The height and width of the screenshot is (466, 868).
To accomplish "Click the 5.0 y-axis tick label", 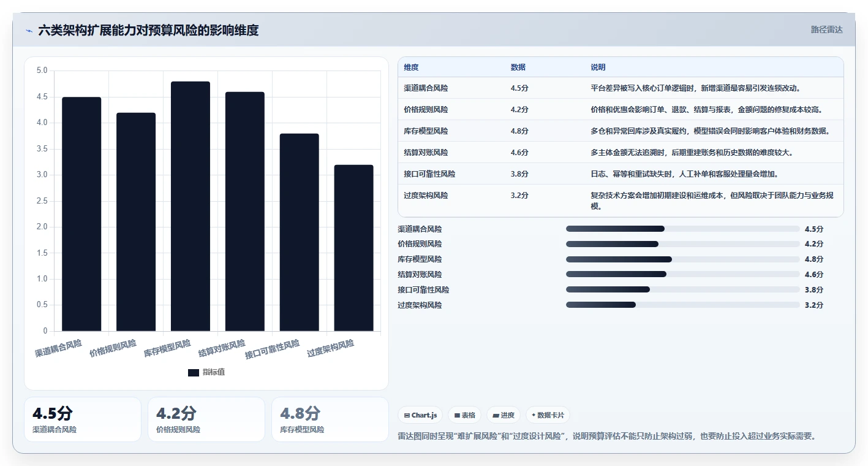I will pos(42,71).
